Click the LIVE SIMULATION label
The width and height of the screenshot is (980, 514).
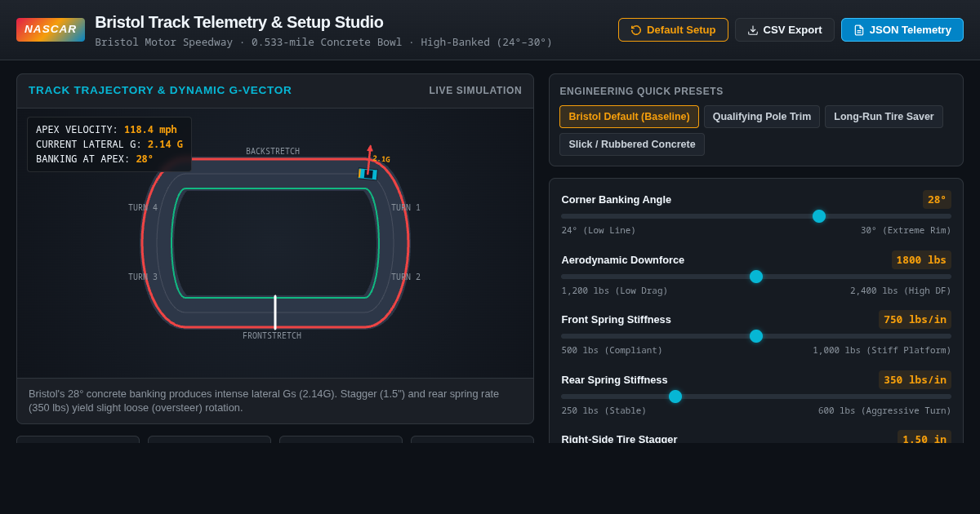click(475, 91)
